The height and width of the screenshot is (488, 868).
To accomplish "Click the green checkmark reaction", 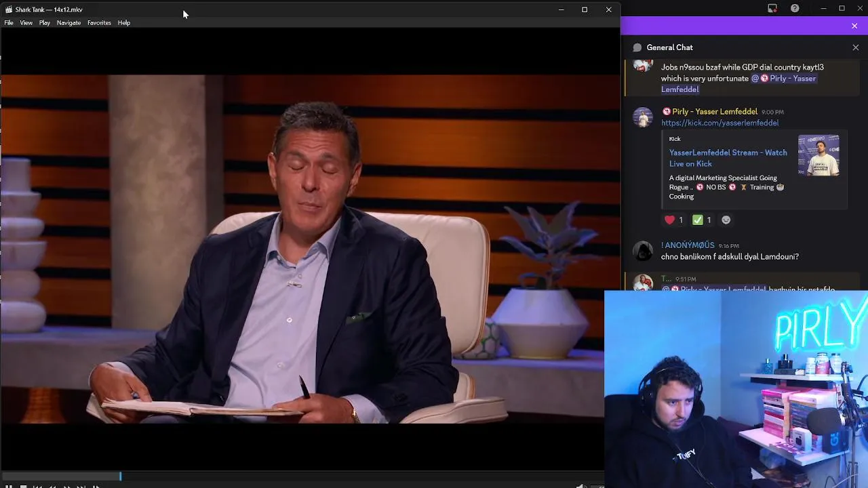I will 701,220.
